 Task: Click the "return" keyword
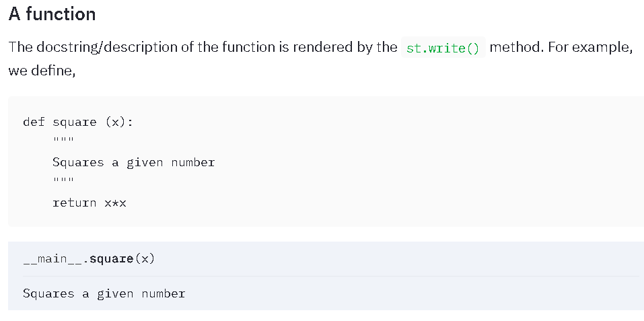(x=74, y=203)
